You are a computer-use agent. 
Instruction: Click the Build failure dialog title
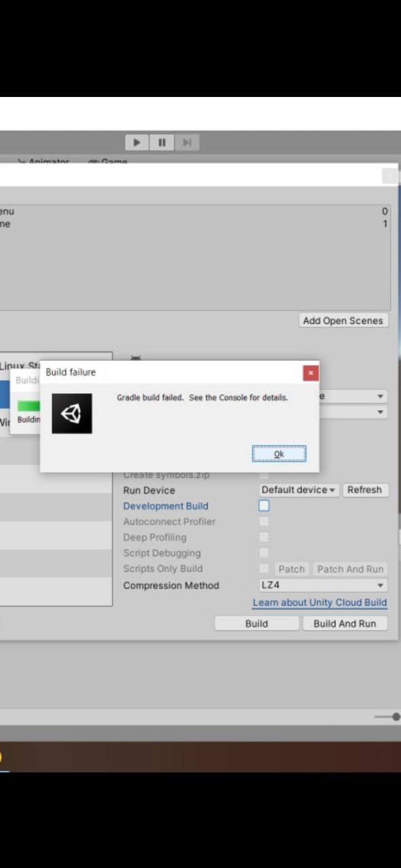coord(71,372)
